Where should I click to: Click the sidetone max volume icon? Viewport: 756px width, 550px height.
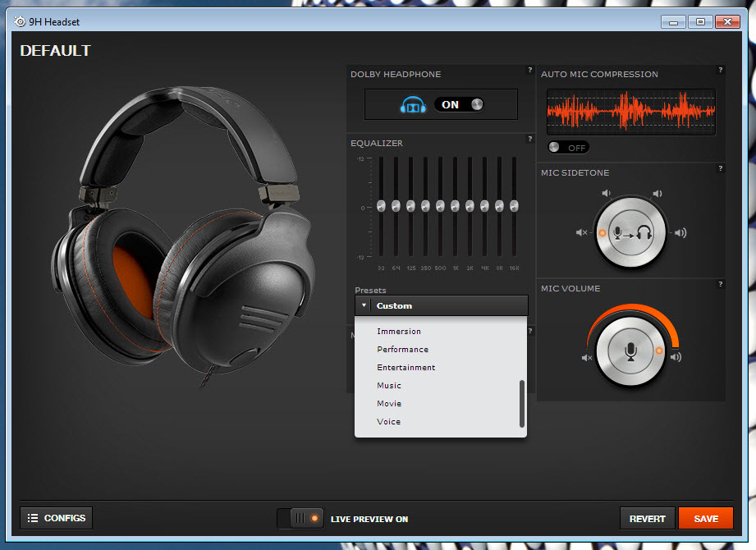coord(680,233)
